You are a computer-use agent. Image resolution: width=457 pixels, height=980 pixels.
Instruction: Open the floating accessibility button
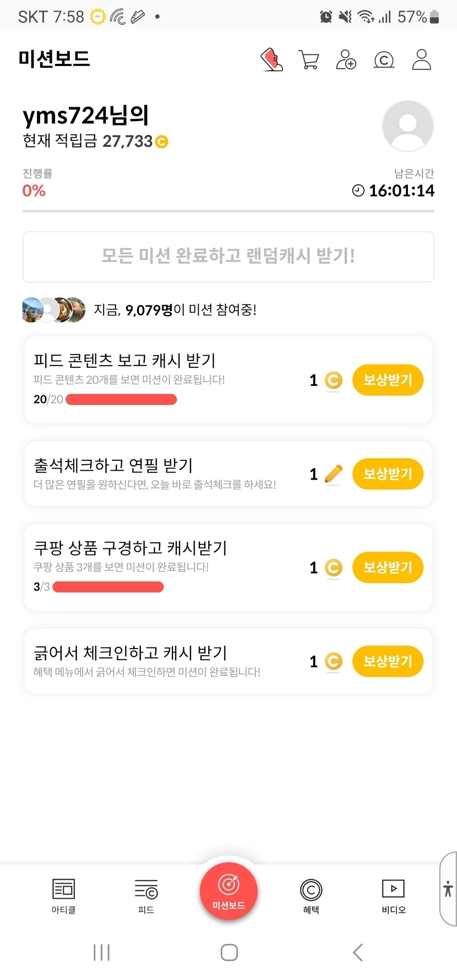pyautogui.click(x=448, y=888)
